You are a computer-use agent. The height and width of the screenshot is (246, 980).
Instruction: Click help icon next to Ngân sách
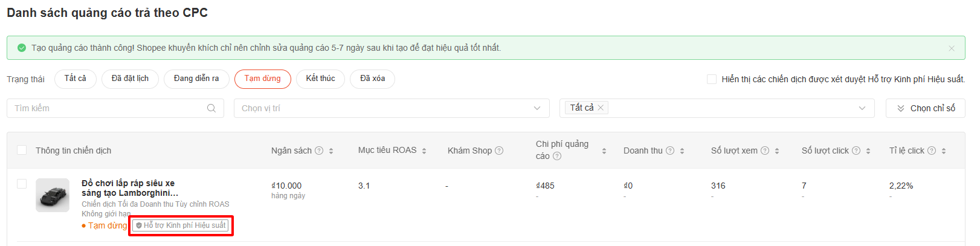pyautogui.click(x=319, y=151)
